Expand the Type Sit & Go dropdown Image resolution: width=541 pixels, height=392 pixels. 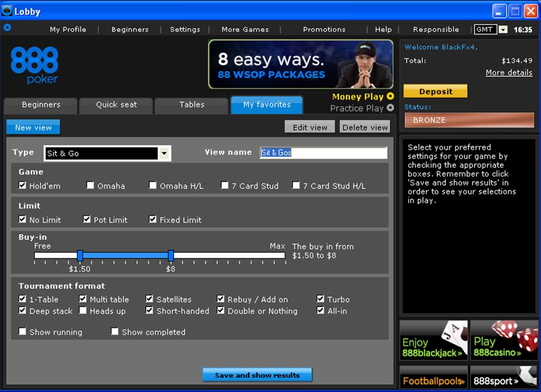pos(164,153)
